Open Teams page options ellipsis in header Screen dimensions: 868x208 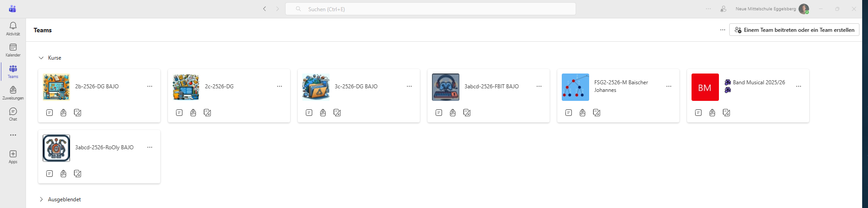[723, 30]
